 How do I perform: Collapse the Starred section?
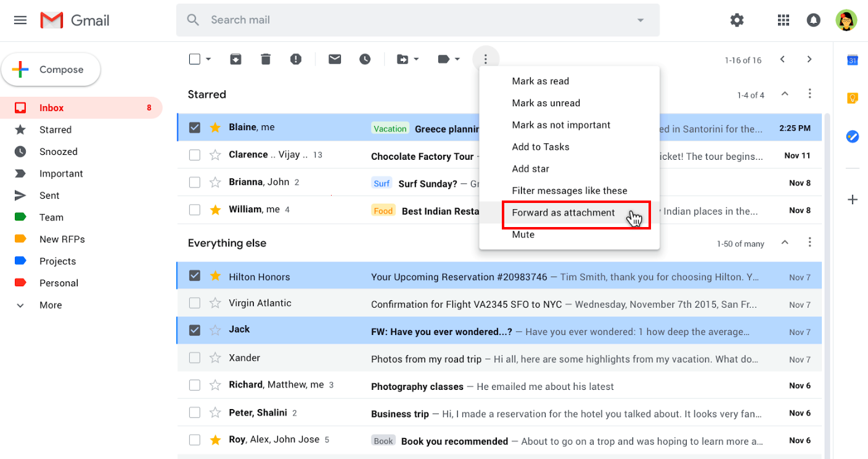785,94
